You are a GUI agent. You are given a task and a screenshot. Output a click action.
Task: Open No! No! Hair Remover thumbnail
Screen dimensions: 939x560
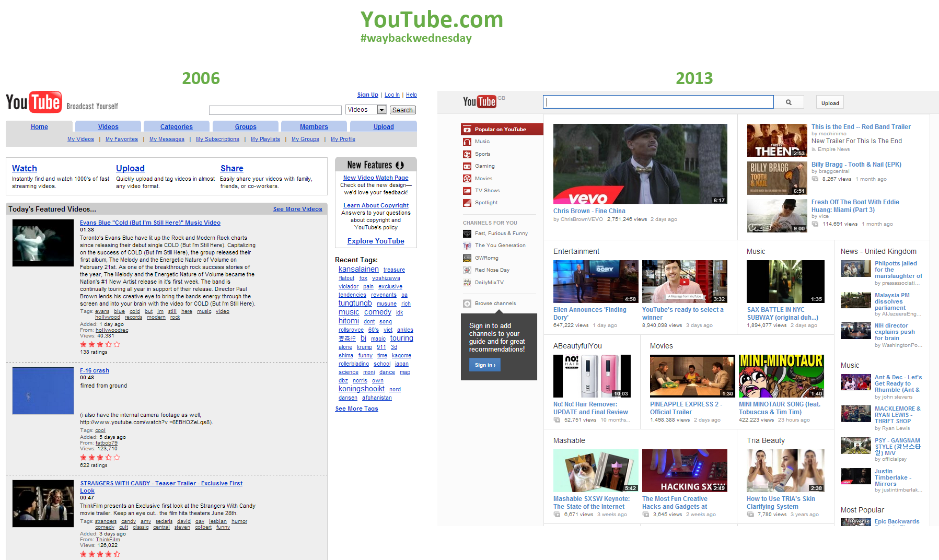pos(592,376)
